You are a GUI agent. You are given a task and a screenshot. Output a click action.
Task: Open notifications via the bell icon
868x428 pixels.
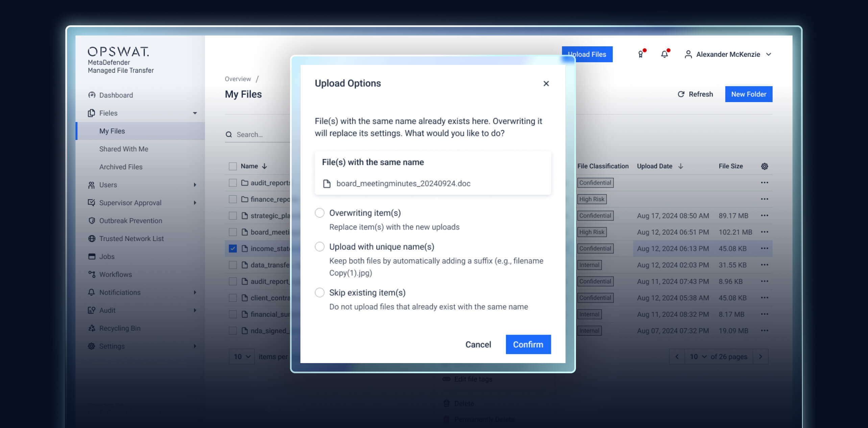pos(664,54)
